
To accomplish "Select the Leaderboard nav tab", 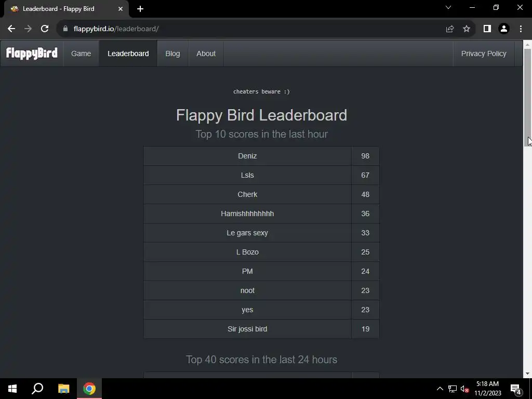I will tap(128, 54).
